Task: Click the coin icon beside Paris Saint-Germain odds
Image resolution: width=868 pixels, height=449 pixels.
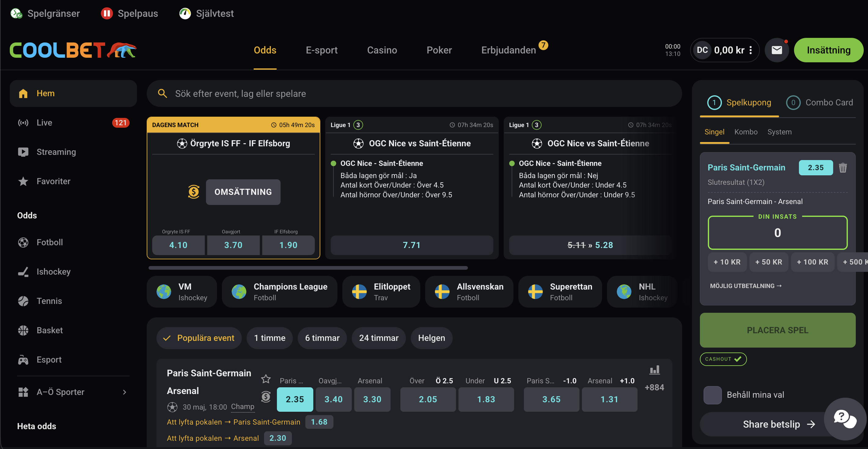Action: [x=266, y=397]
